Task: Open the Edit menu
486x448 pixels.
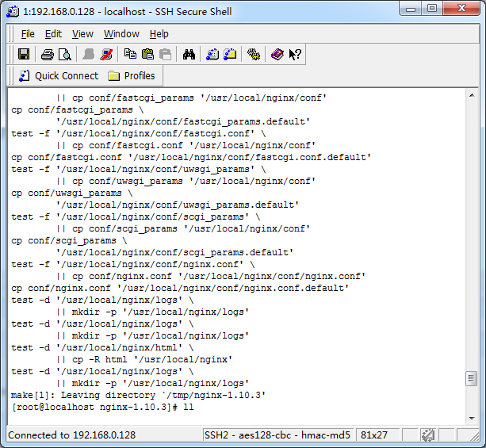Action: click(53, 34)
